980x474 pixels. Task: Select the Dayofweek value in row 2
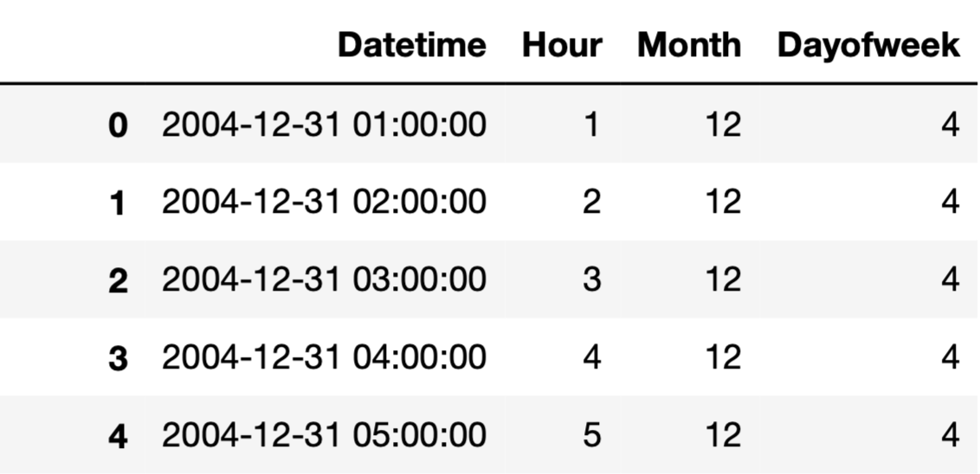click(x=950, y=279)
